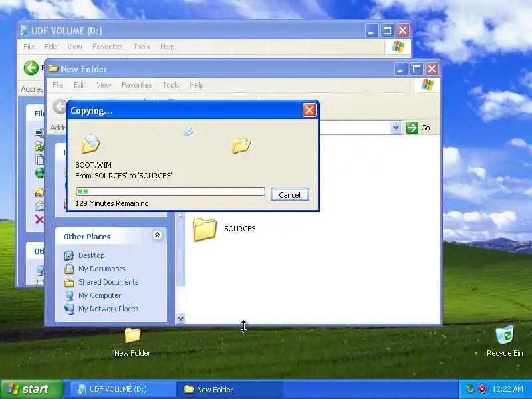532x399 pixels.
Task: Open Tools menu in New Folder window
Action: pos(171,85)
